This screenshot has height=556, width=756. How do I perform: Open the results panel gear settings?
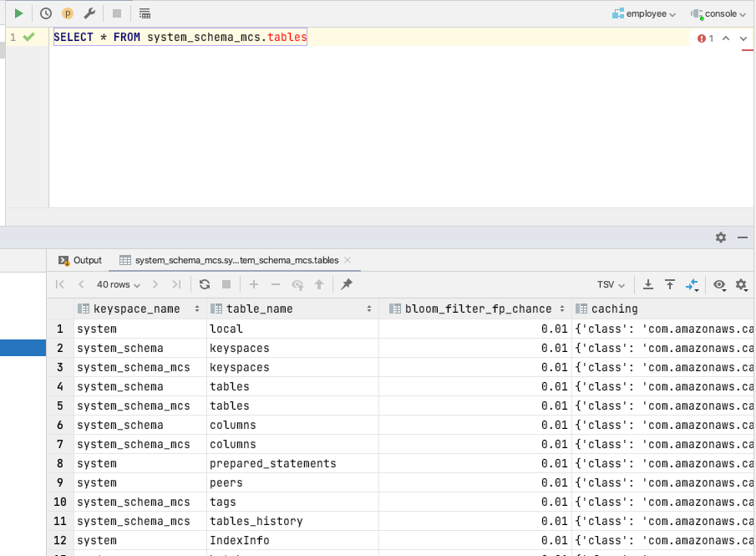pyautogui.click(x=721, y=237)
